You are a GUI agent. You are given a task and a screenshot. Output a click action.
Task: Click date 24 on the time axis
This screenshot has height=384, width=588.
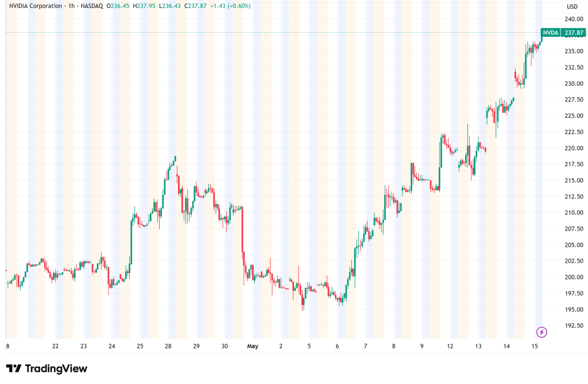pyautogui.click(x=112, y=347)
